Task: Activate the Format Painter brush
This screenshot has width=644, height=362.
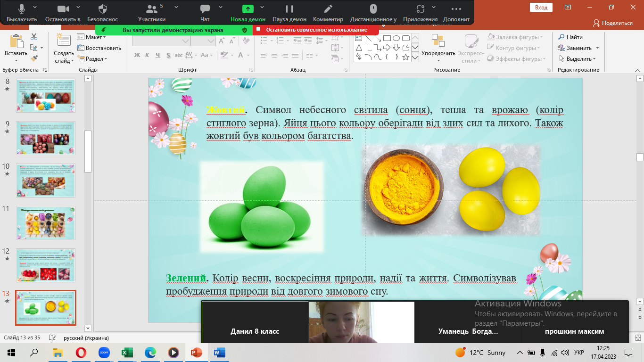Action: [34, 58]
